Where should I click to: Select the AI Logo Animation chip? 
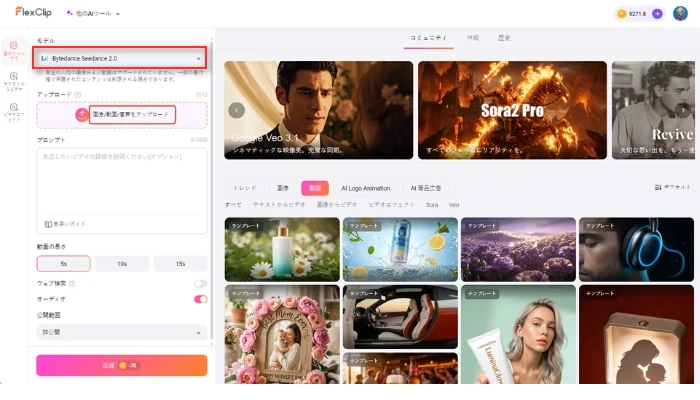click(x=366, y=188)
